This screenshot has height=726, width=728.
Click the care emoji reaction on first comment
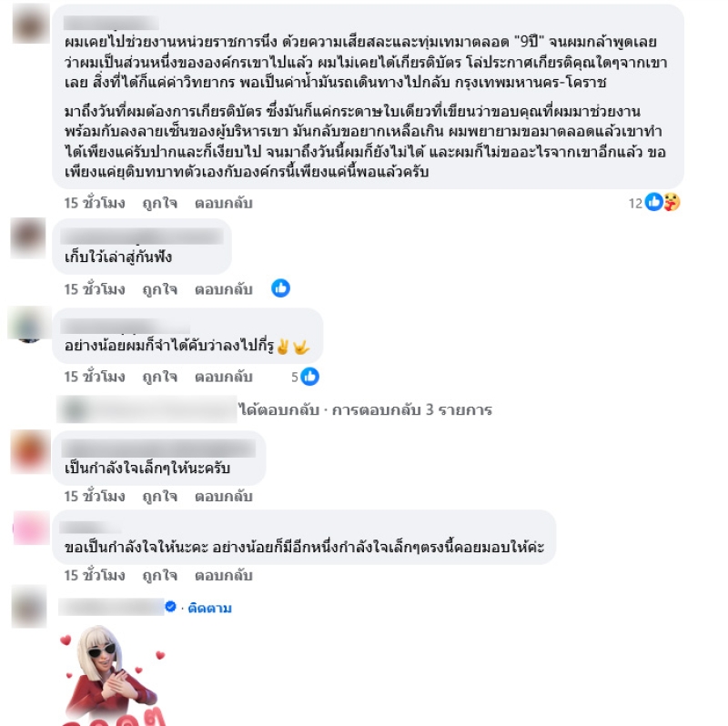[672, 202]
